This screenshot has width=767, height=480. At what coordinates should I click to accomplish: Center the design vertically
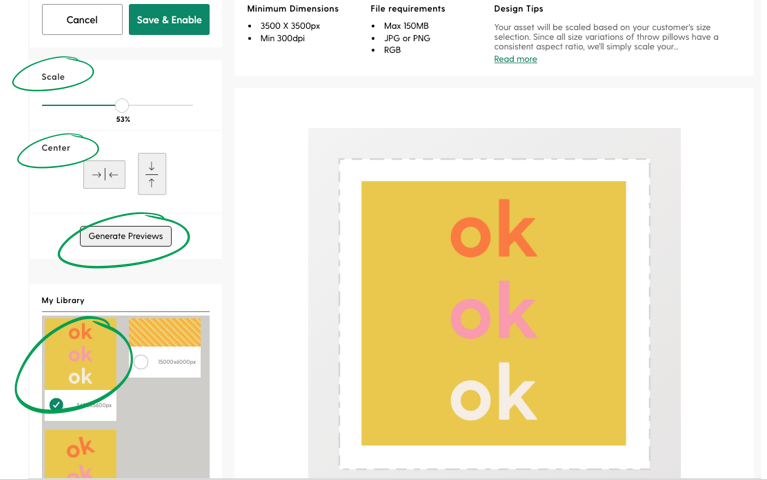(x=152, y=174)
